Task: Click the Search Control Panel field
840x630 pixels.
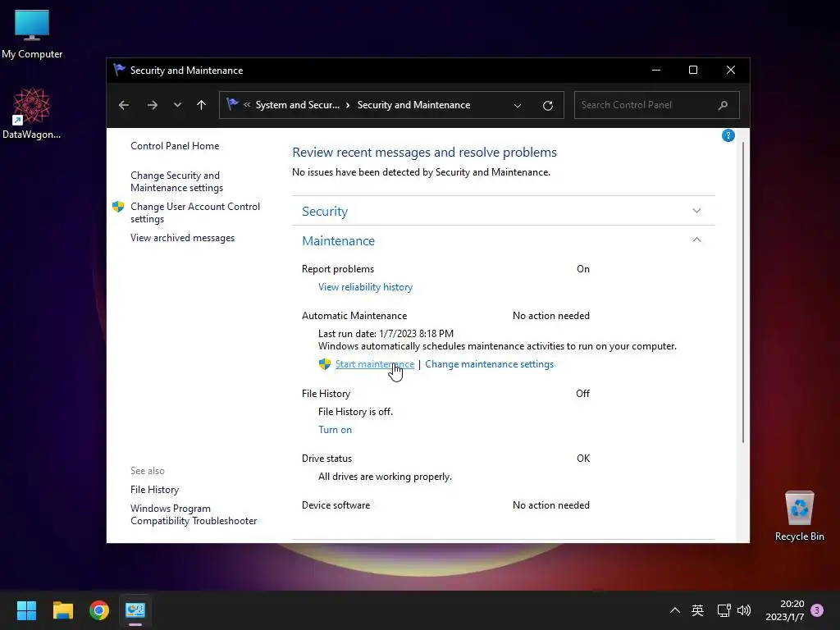Action: pos(657,105)
